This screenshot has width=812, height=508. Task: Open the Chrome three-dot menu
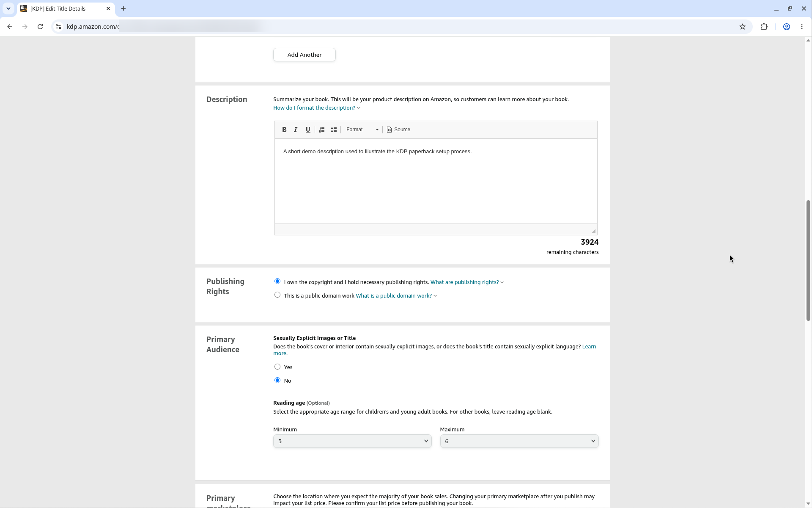(802, 27)
